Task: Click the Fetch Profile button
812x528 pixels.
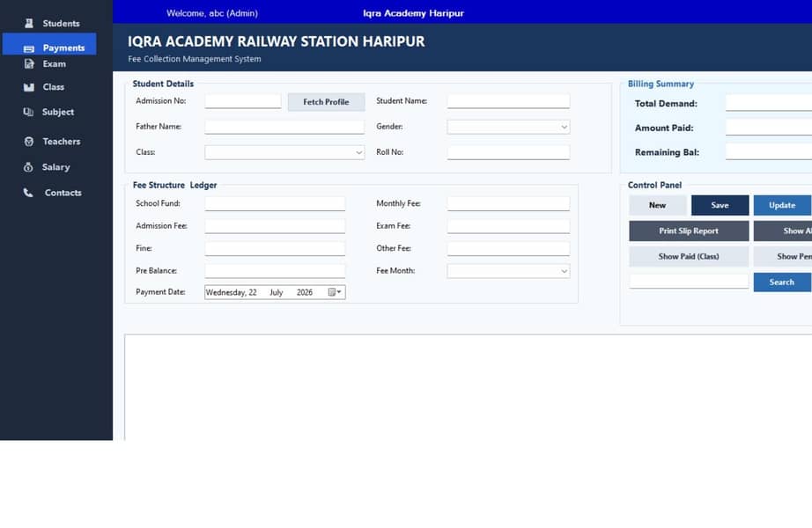Action: 326,102
